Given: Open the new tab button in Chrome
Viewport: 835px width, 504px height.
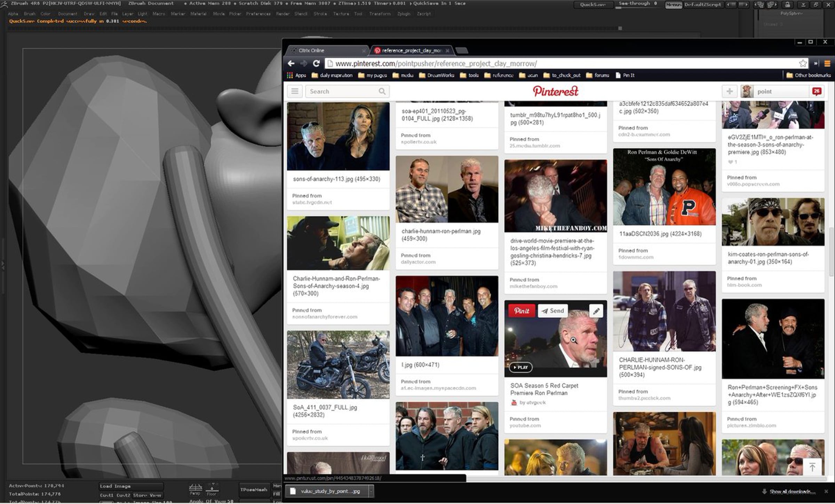Looking at the screenshot, I should [461, 51].
